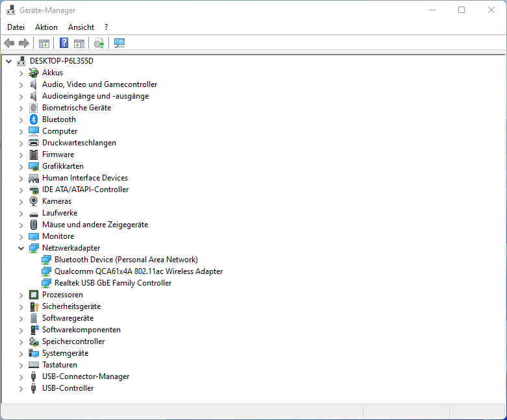
Task: Select the USB-Connector-Manager label
Action: (86, 377)
